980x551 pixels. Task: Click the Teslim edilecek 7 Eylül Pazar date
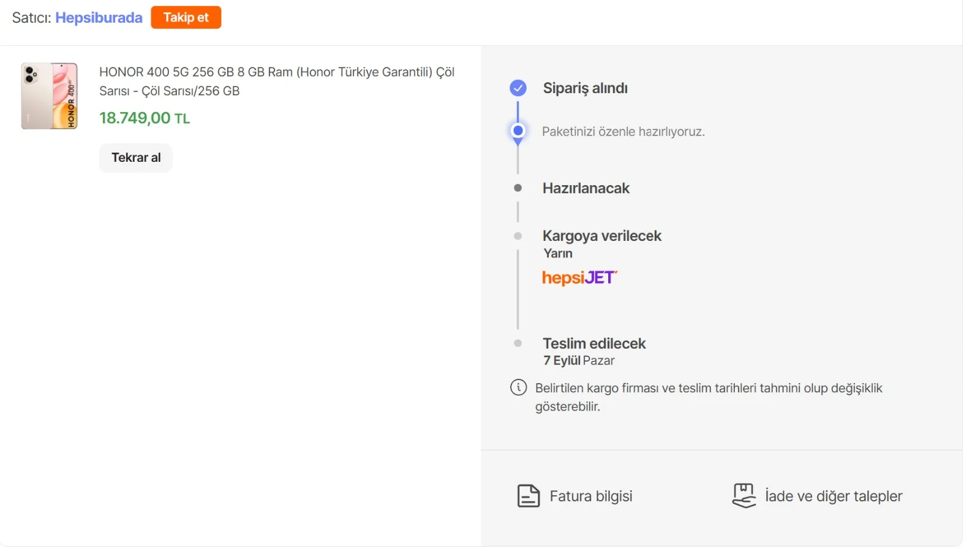(579, 360)
